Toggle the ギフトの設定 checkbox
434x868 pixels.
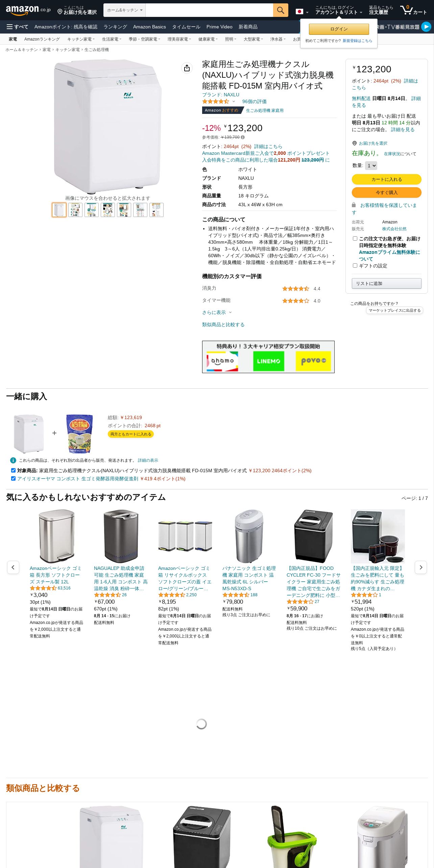355,266
